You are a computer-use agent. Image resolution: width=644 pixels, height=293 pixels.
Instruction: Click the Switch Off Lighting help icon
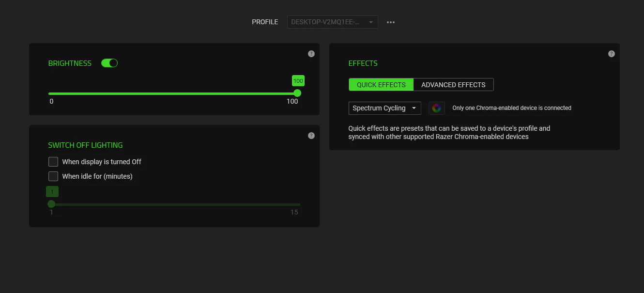(311, 136)
